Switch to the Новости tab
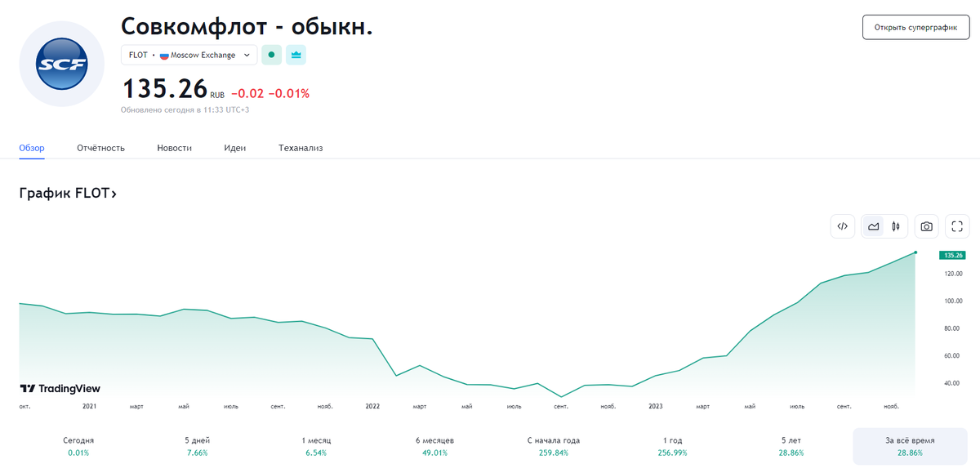 [x=174, y=148]
